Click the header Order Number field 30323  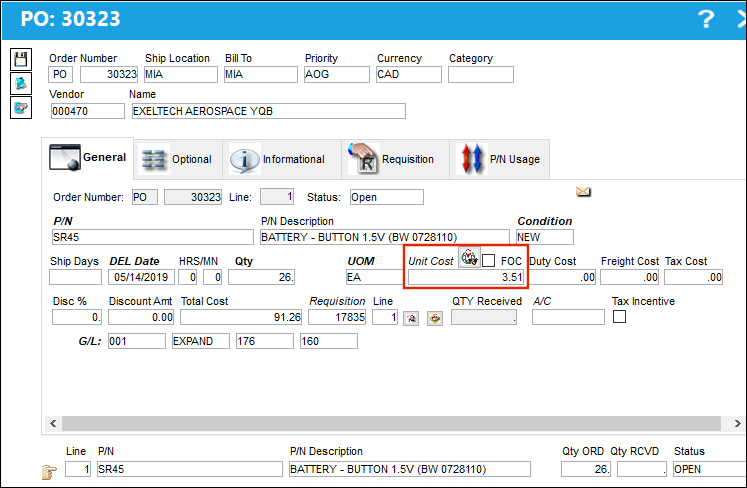click(x=109, y=74)
